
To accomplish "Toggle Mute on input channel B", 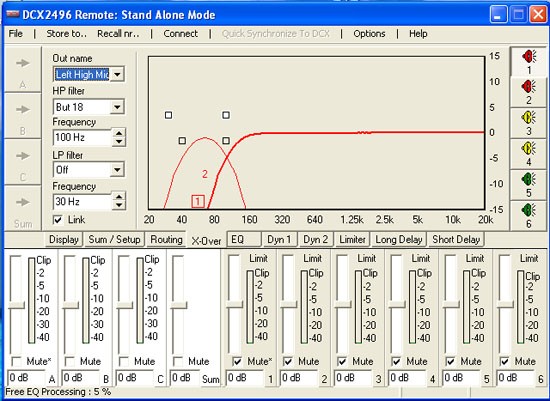I will (x=70, y=361).
